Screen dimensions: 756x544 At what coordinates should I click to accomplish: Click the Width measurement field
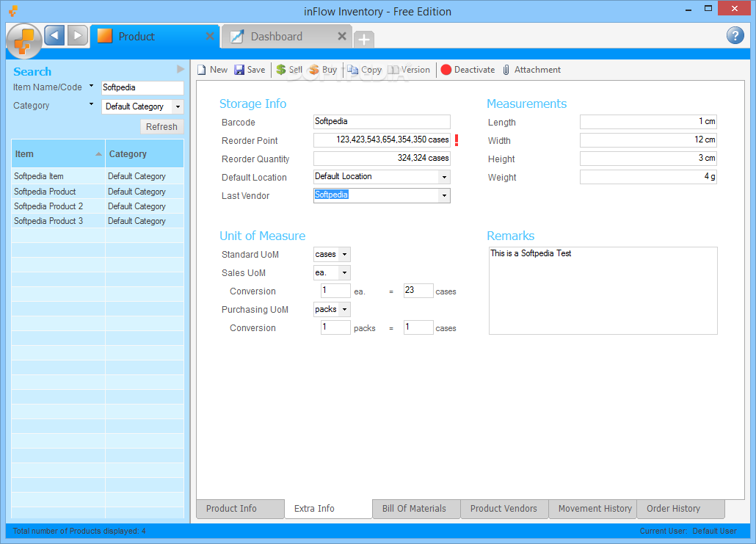[649, 140]
